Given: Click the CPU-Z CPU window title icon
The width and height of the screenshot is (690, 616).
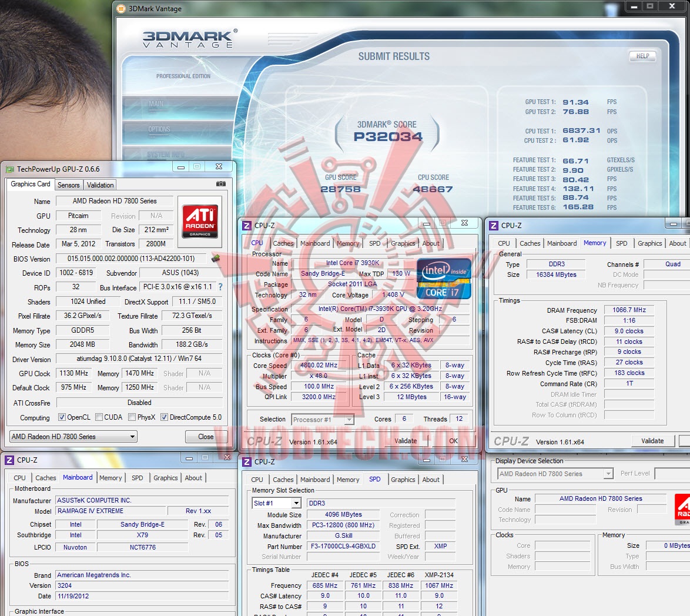Looking at the screenshot, I should pyautogui.click(x=247, y=225).
